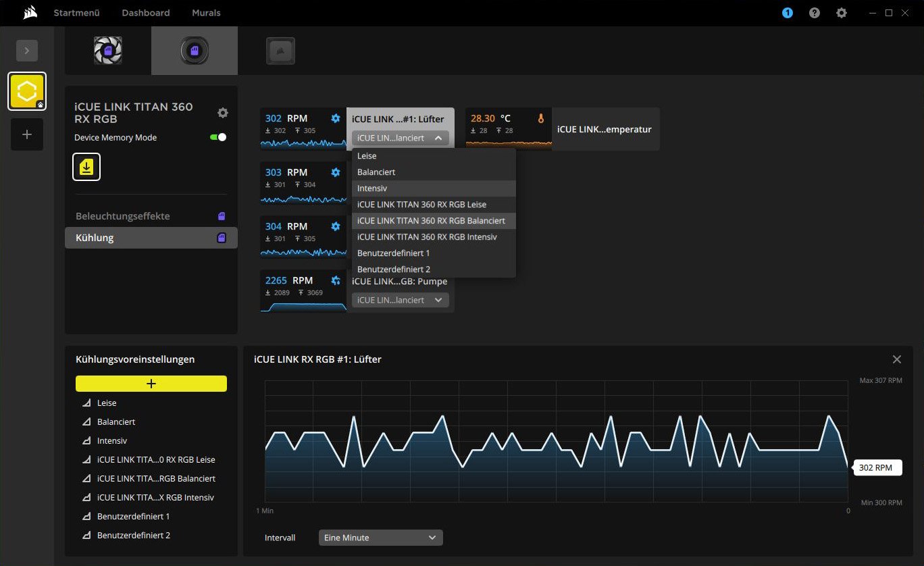Open iCUE settings gear in title bar

[842, 13]
